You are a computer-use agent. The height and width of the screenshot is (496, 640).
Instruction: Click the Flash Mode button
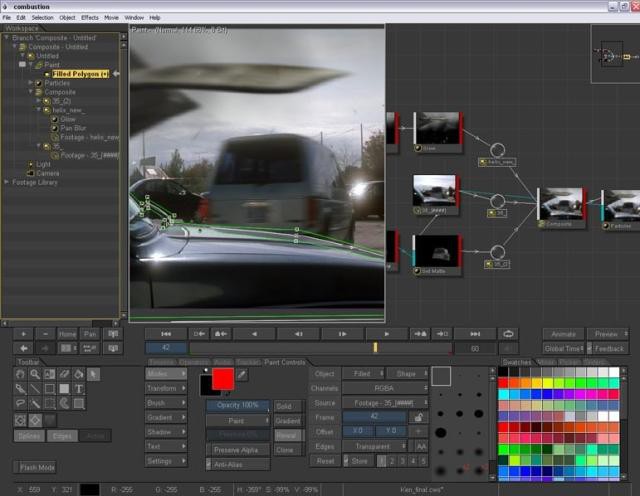(36, 467)
